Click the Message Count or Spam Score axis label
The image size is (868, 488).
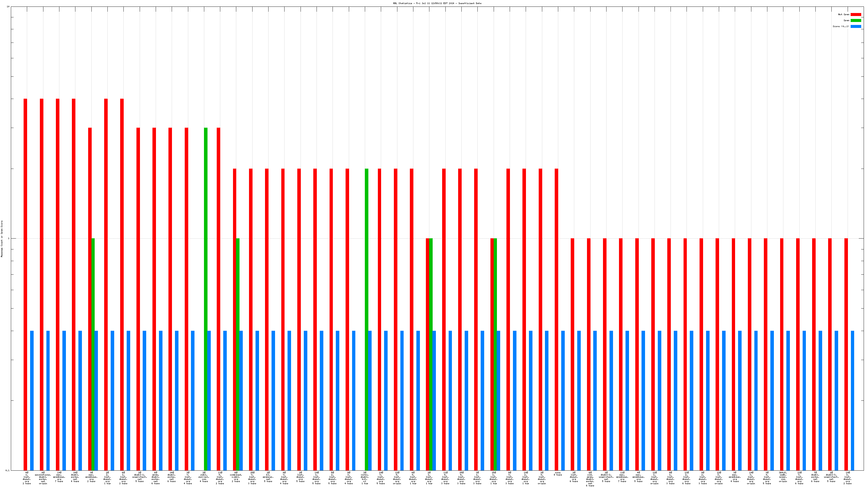pyautogui.click(x=2, y=239)
